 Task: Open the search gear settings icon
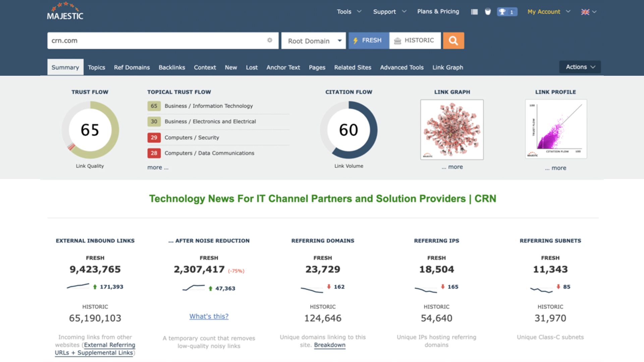(270, 40)
